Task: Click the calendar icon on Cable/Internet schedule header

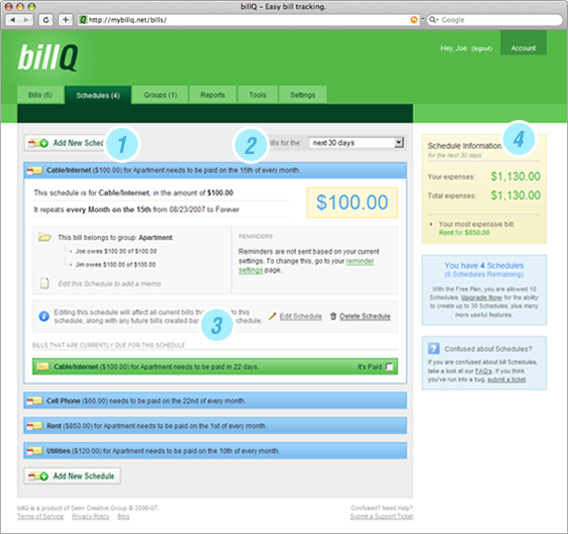Action: coord(35,170)
